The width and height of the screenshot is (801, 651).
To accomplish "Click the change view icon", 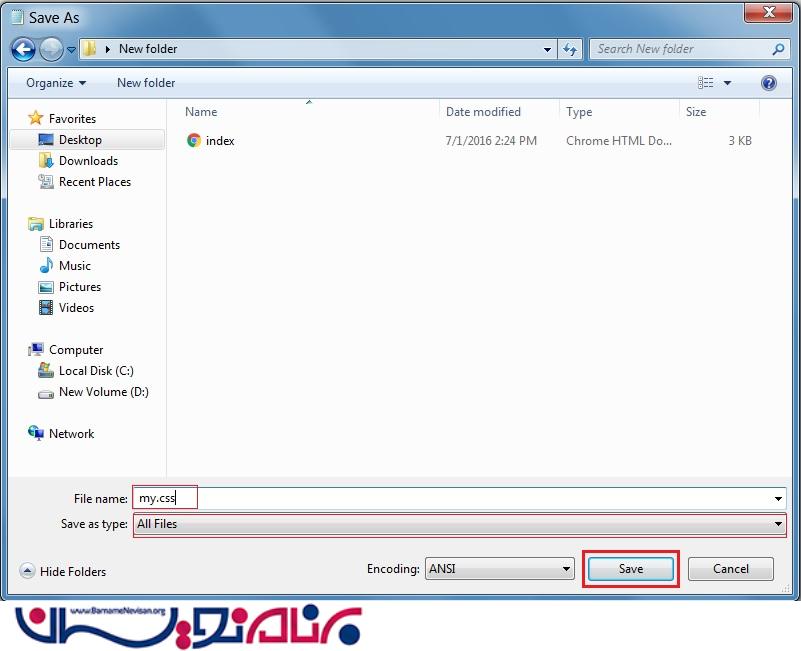I will 706,83.
